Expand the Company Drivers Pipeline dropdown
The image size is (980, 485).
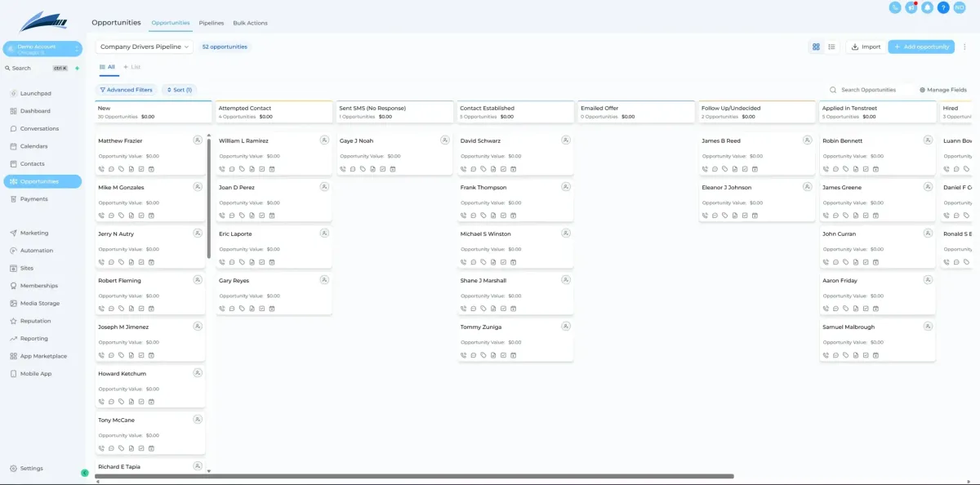tap(145, 47)
